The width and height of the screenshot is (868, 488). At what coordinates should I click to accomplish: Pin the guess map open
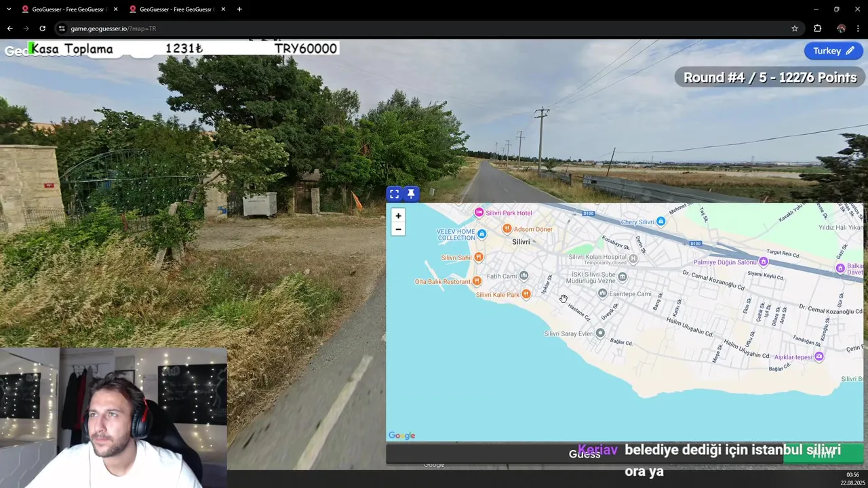coord(411,194)
